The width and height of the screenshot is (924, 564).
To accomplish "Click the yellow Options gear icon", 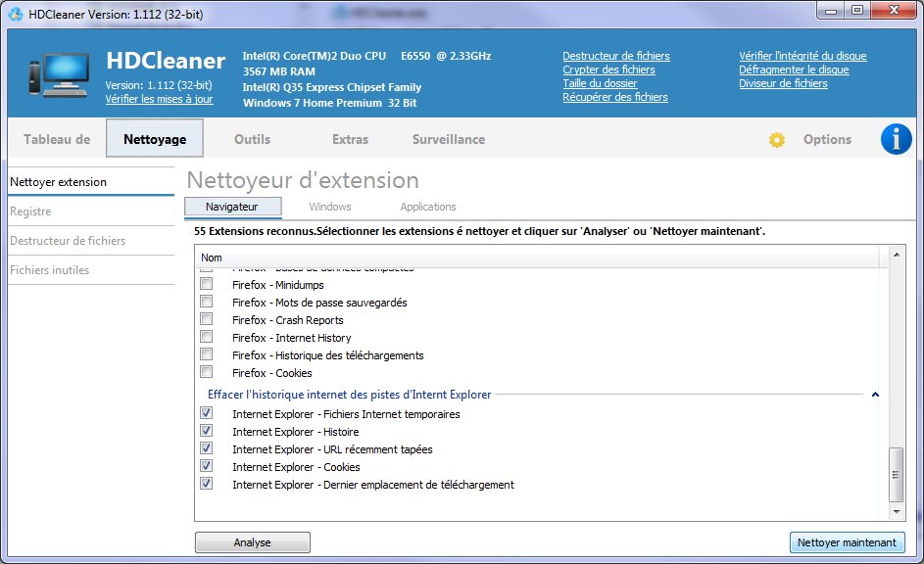I will pyautogui.click(x=777, y=140).
